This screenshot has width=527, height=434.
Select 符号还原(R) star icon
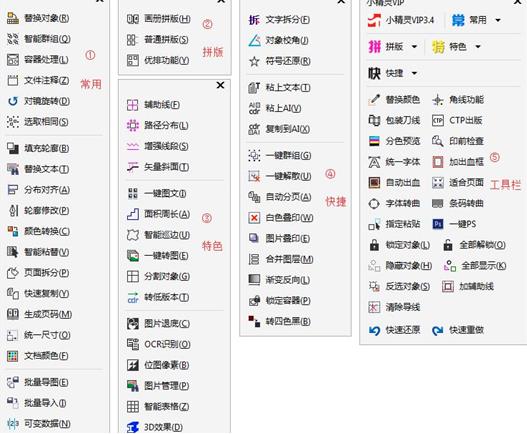(254, 62)
